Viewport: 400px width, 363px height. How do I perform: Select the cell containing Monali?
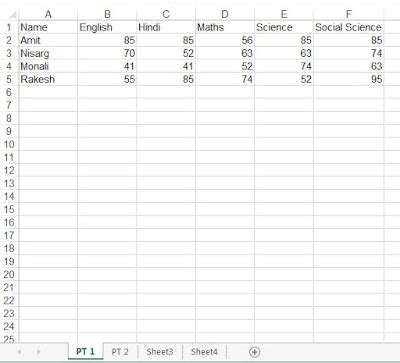pyautogui.click(x=48, y=66)
